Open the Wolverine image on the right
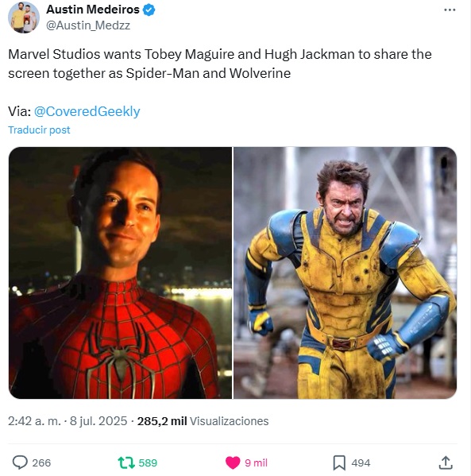Image resolution: width=471 pixels, height=476 pixels. tap(345, 273)
